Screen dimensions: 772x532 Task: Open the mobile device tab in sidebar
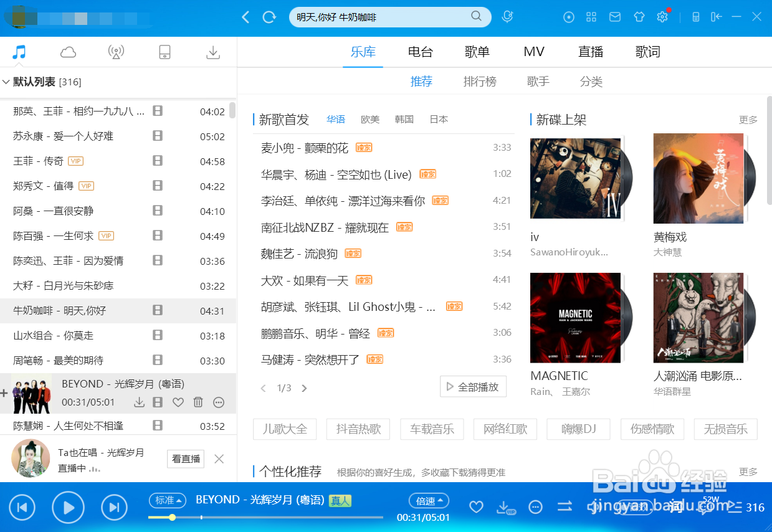[164, 52]
